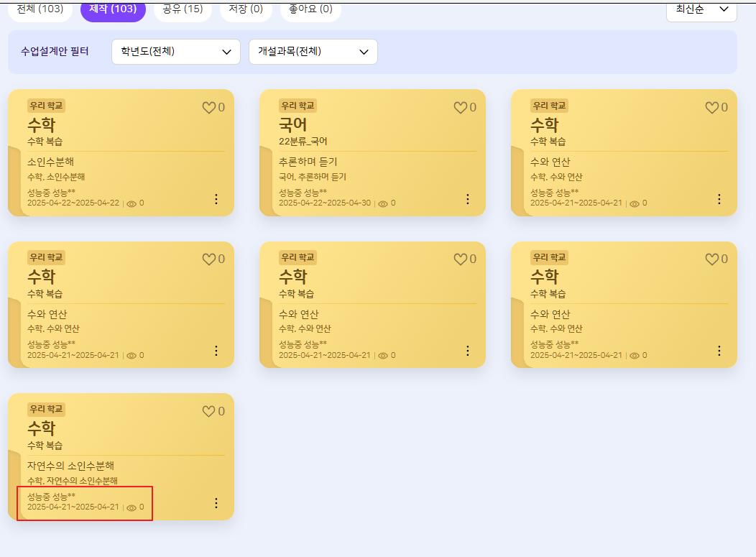Viewport: 756px width, 557px height.
Task: Open the kebab menu on 2025-04-22 소인수분해 card
Action: [216, 199]
